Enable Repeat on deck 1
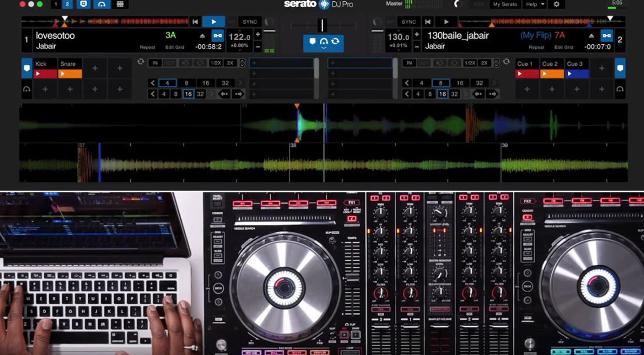Image resolution: width=644 pixels, height=355 pixels. [x=147, y=47]
